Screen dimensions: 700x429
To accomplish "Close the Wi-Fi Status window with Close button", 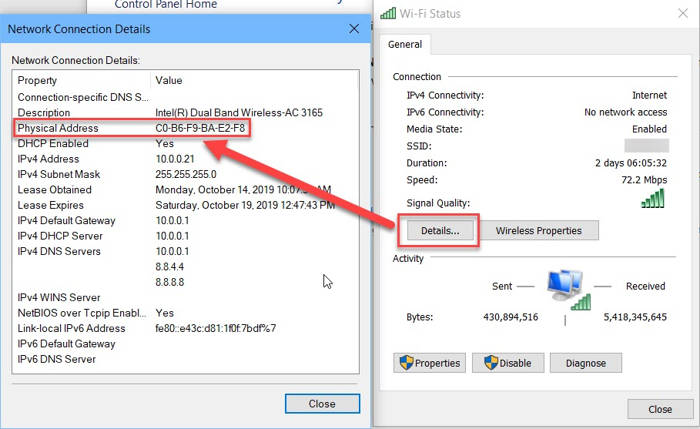I will coord(660,409).
